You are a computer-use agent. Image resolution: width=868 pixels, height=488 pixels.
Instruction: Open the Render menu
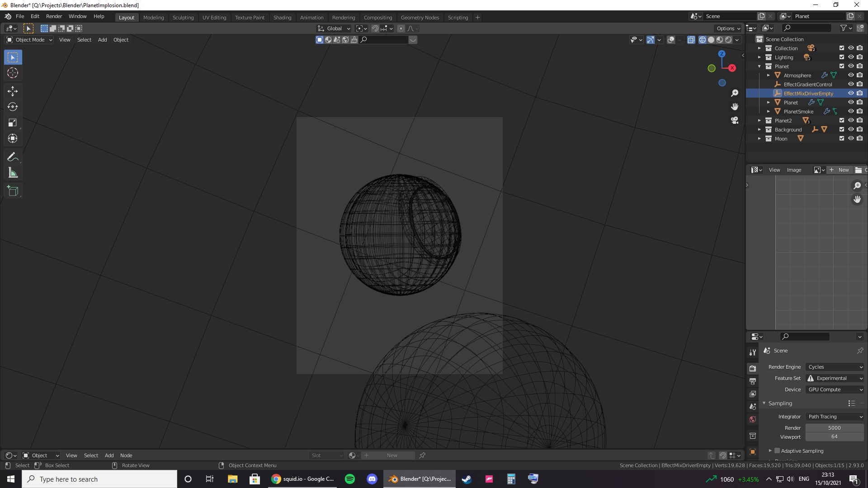54,16
